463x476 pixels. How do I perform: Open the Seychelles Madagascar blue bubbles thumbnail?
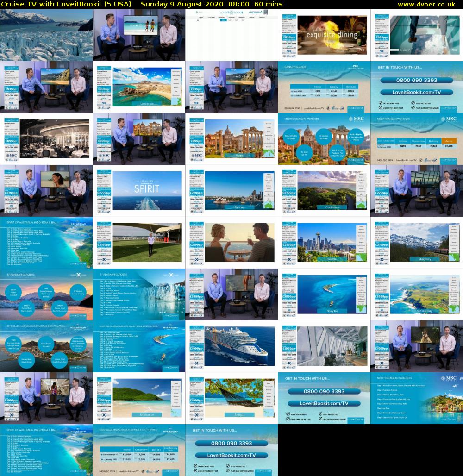pos(46,346)
